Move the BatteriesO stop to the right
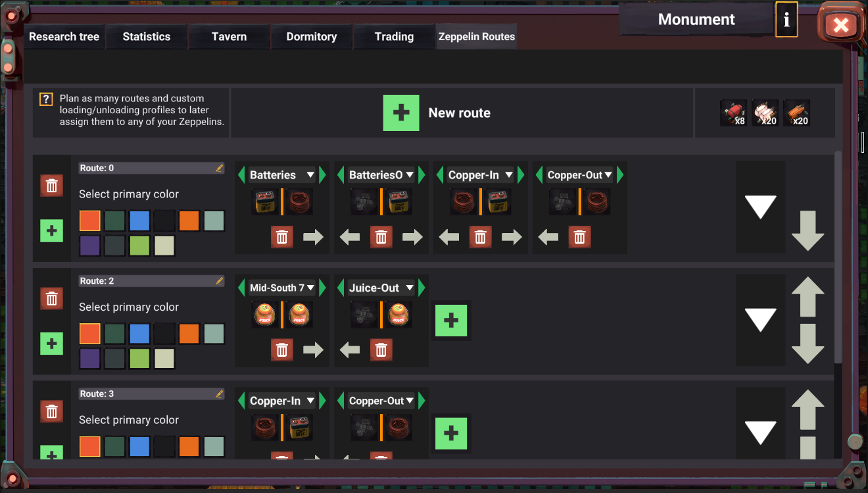The width and height of the screenshot is (868, 493). click(413, 237)
